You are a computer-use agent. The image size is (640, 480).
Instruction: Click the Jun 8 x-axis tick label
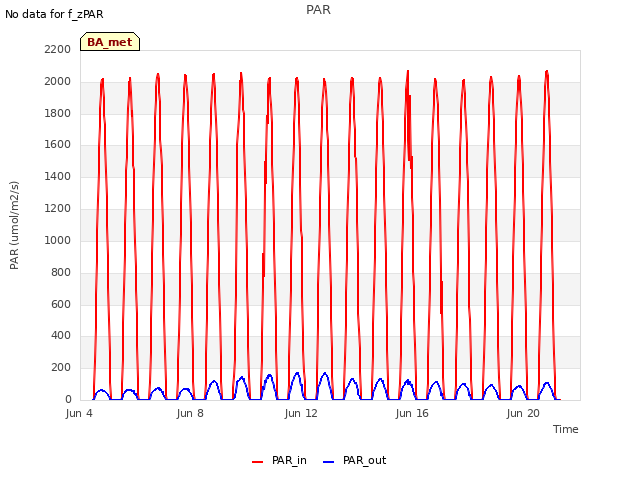pos(190,413)
